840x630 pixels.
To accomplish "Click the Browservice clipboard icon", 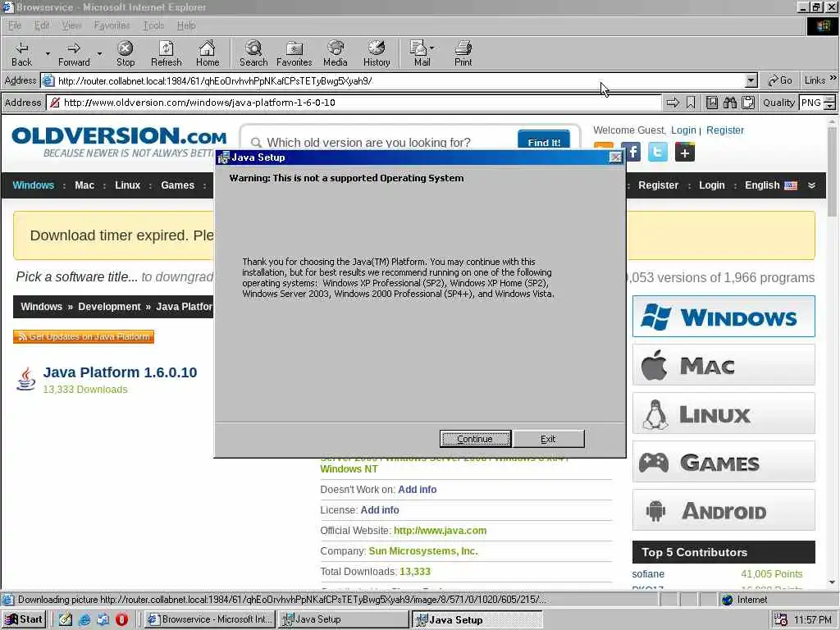I will pos(748,103).
